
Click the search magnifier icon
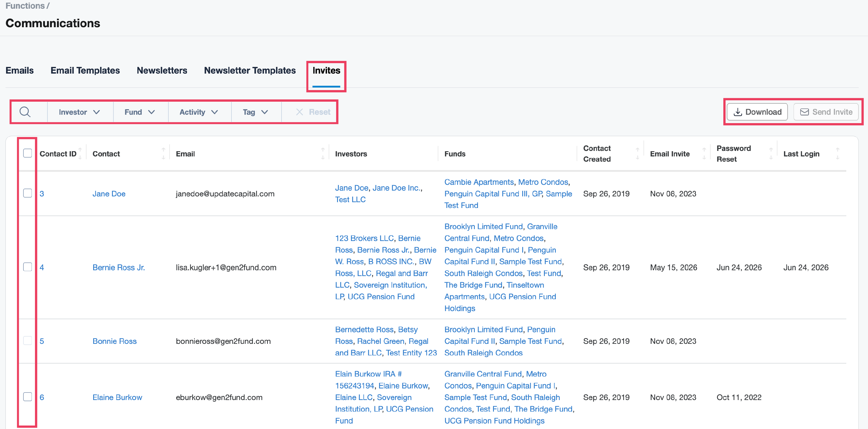25,112
